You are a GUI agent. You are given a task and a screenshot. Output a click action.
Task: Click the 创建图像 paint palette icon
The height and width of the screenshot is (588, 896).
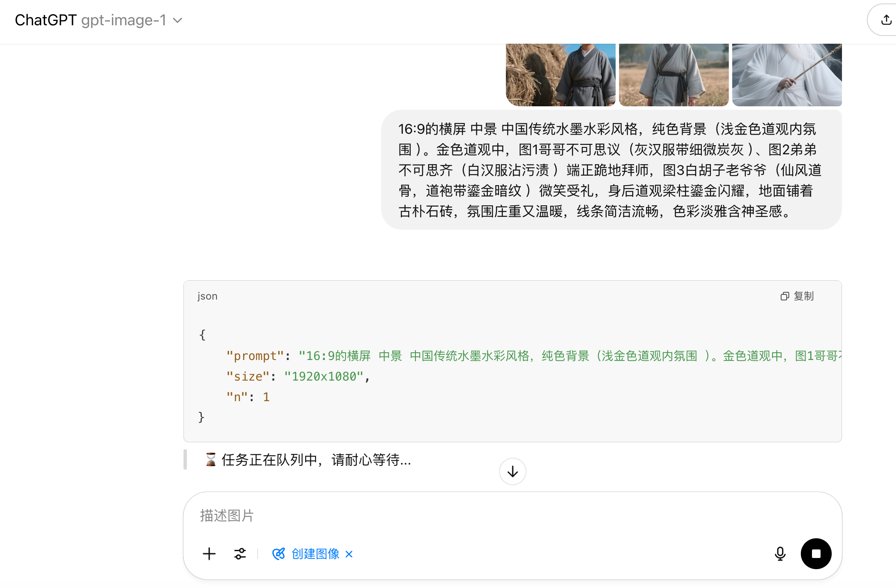point(279,554)
